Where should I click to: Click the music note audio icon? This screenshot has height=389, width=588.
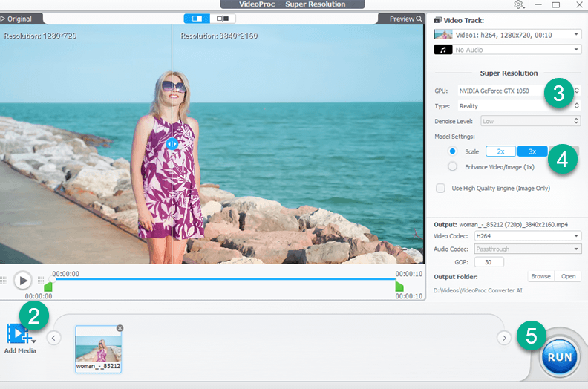coord(443,50)
